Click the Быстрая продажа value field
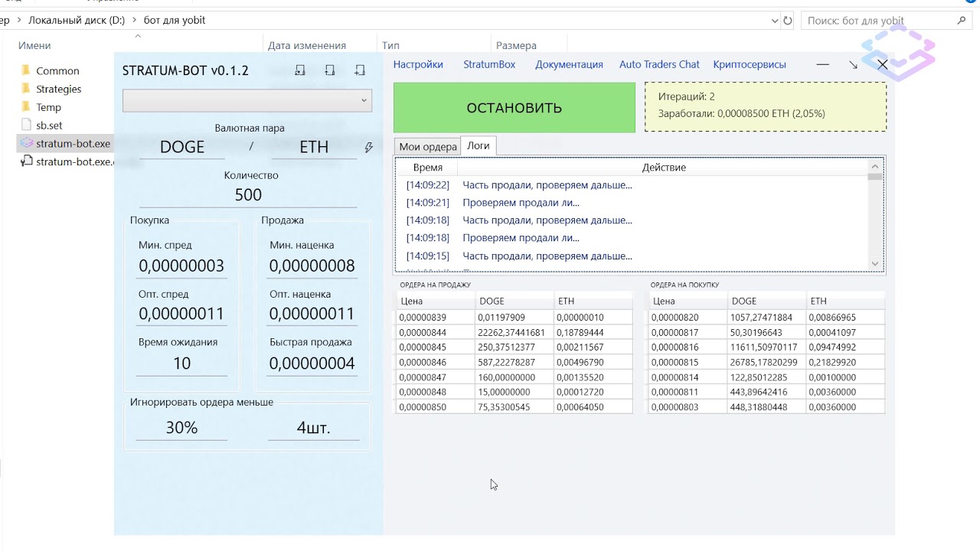The image size is (980, 551). click(312, 364)
